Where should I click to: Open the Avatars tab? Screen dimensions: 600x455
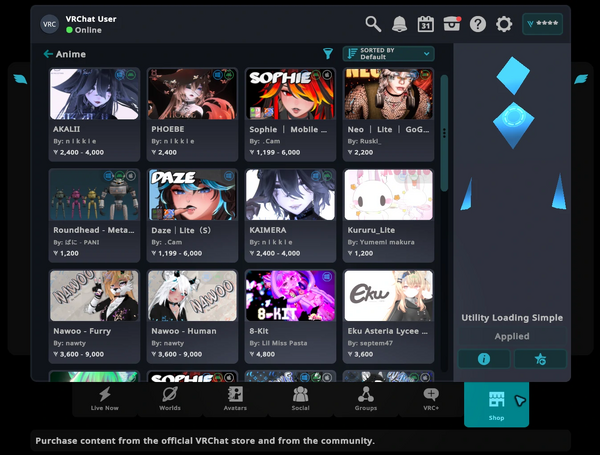[235, 399]
